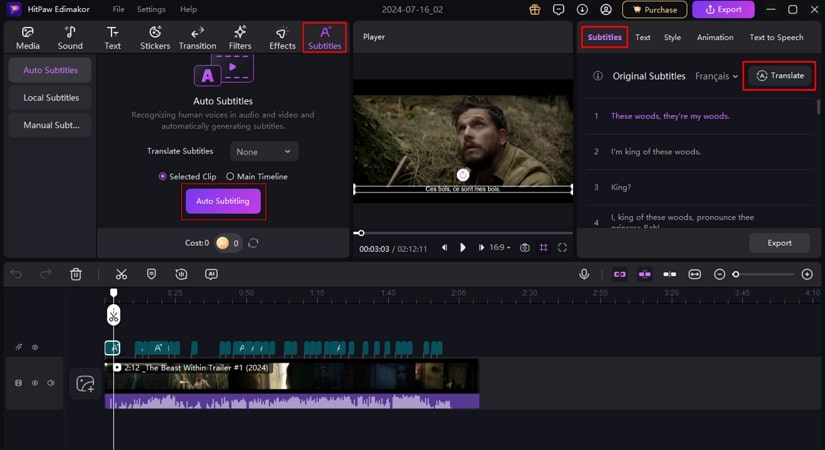Toggle subtitle track visibility eye icon
The height and width of the screenshot is (450, 825).
click(35, 347)
